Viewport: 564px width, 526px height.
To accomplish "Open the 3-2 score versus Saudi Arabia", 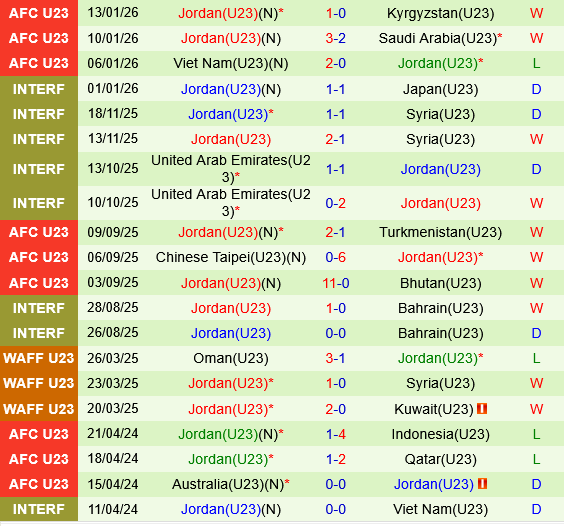I will [x=336, y=38].
